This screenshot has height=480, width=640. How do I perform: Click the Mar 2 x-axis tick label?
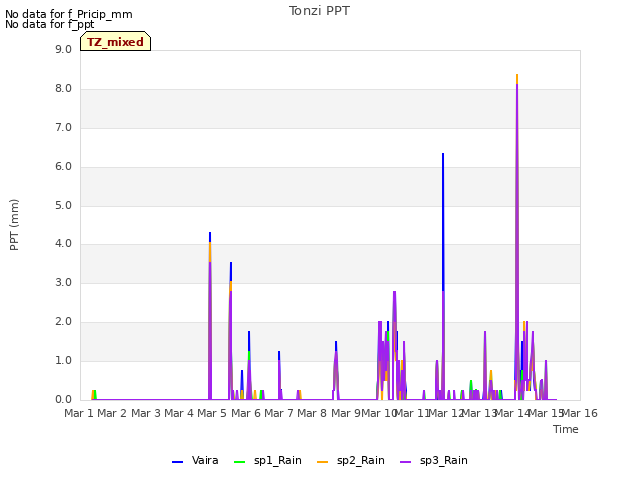coord(112,413)
